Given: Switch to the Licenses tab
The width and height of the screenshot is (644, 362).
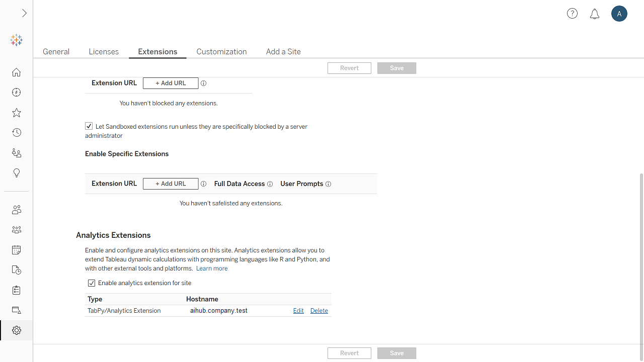Looking at the screenshot, I should [104, 52].
